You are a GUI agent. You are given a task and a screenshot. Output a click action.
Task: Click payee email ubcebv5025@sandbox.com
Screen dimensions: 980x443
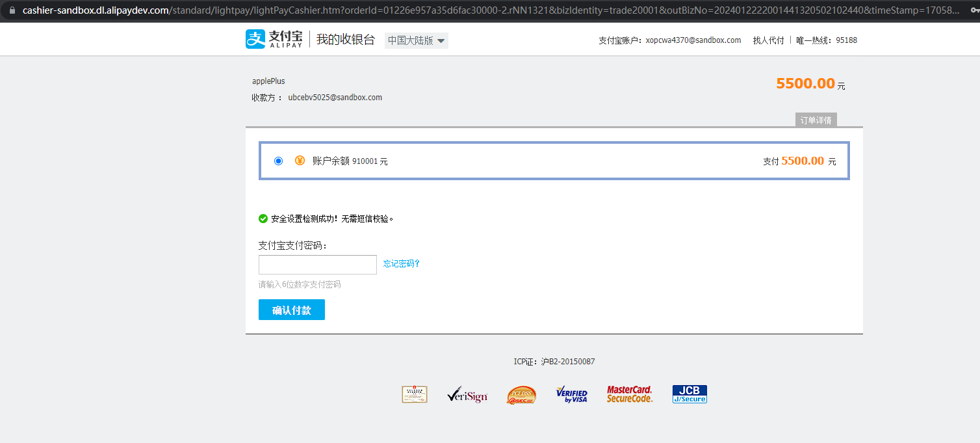point(335,98)
